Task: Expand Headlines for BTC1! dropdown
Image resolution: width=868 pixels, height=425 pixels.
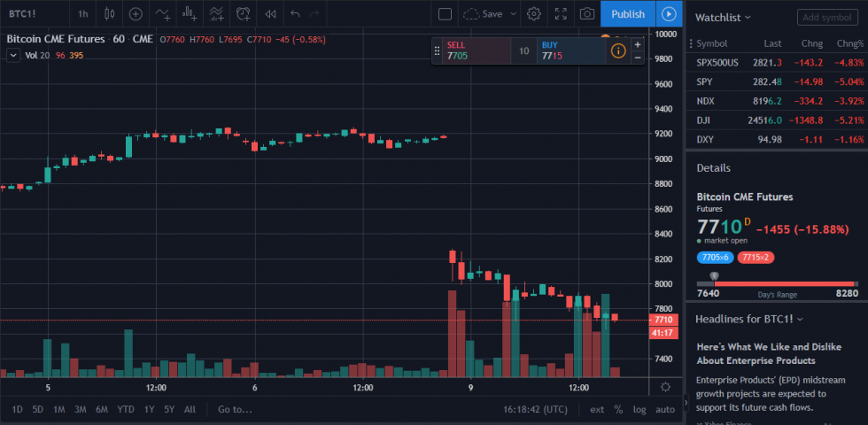Action: coord(749,319)
